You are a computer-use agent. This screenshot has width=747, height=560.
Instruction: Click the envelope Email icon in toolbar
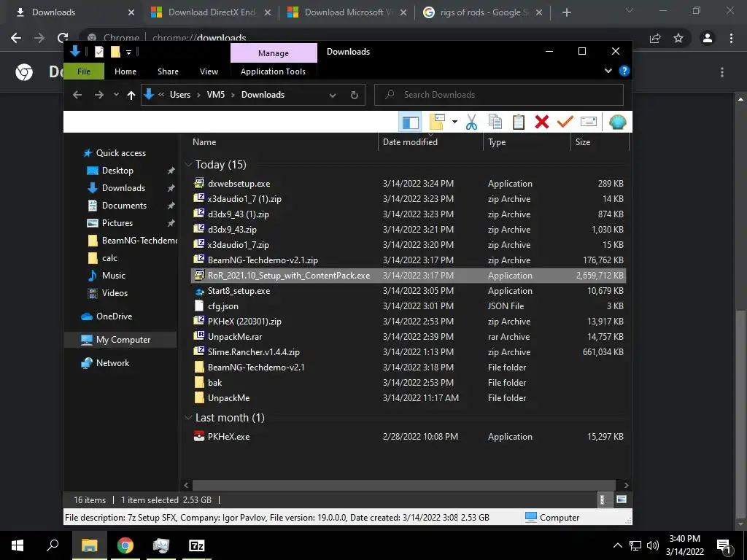(x=589, y=122)
